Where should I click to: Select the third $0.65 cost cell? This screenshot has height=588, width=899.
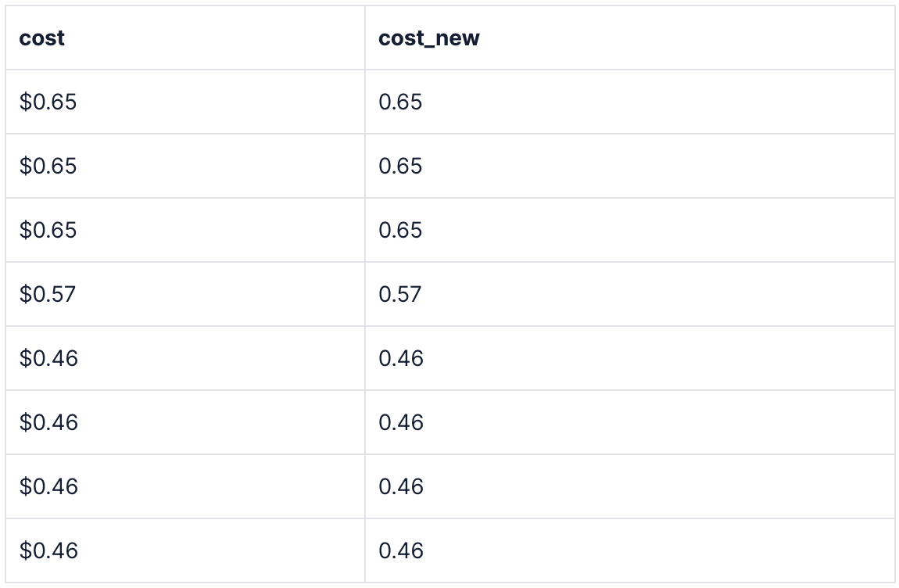[x=48, y=231]
